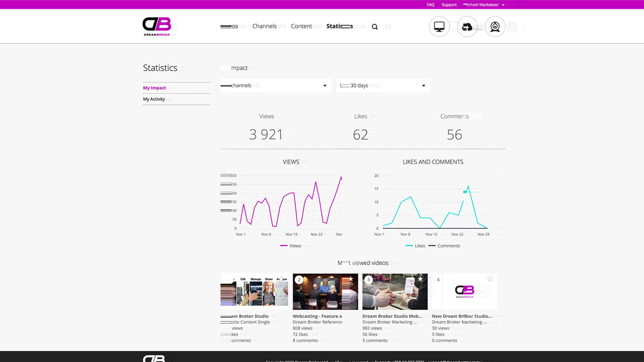Click the star/favorite icon on video 4
The width and height of the screenshot is (644, 362).
(490, 279)
